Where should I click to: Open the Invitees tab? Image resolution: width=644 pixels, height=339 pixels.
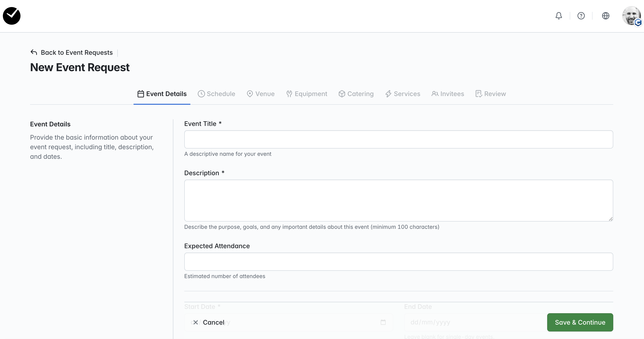(x=448, y=94)
